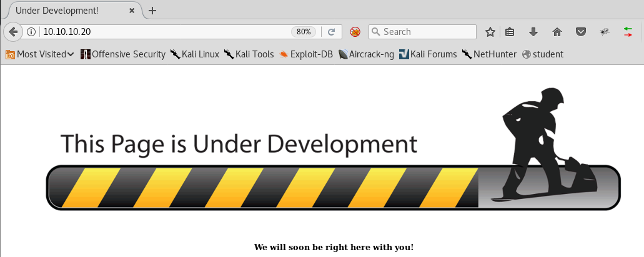Screen dimensions: 644x257
Task: Show bookmarks list icon
Action: click(510, 32)
